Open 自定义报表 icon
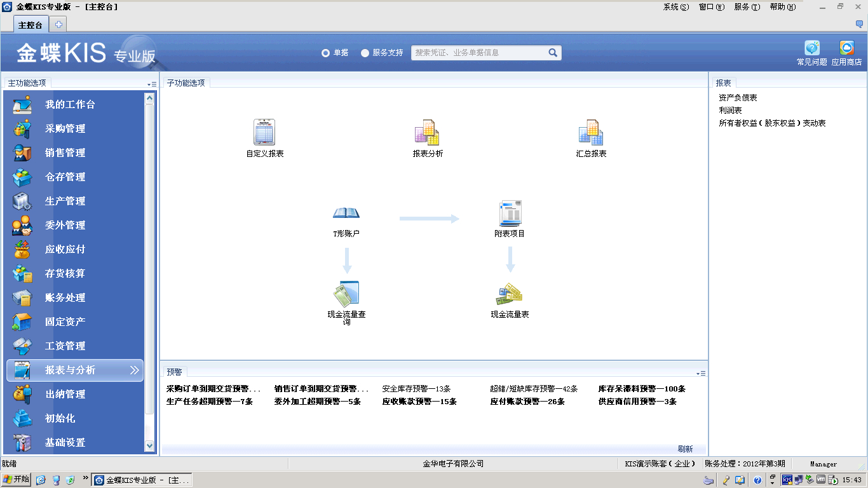 click(x=264, y=132)
